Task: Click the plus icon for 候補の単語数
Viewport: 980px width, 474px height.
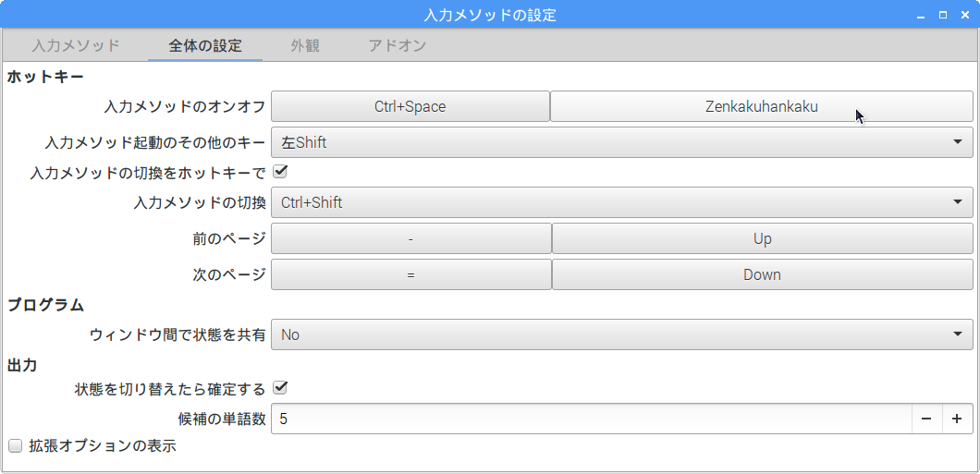Action: click(x=957, y=419)
